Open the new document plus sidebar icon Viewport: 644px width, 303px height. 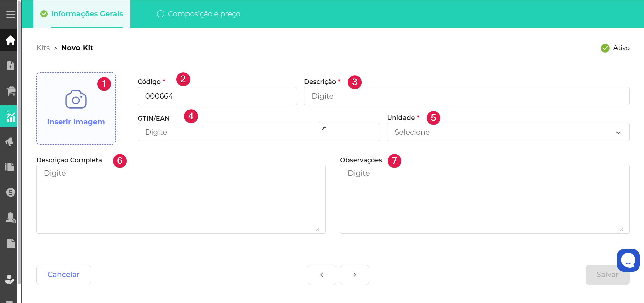10,66
